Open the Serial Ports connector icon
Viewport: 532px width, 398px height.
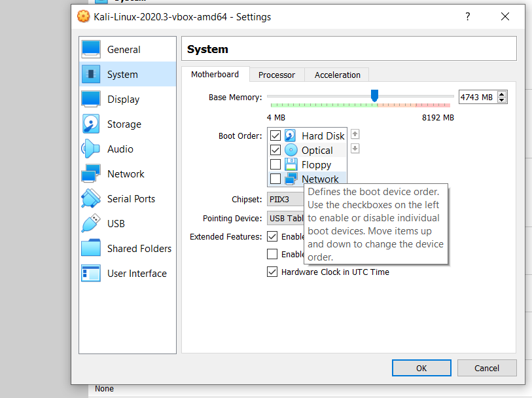coord(91,198)
